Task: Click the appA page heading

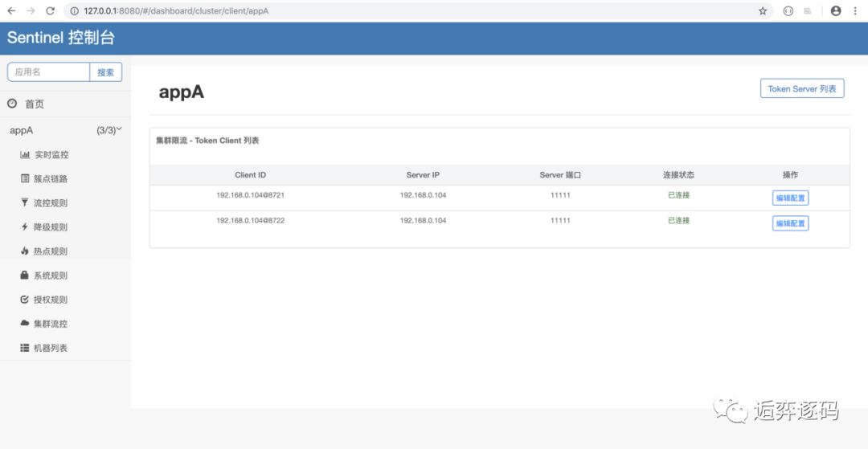Action: 182,92
